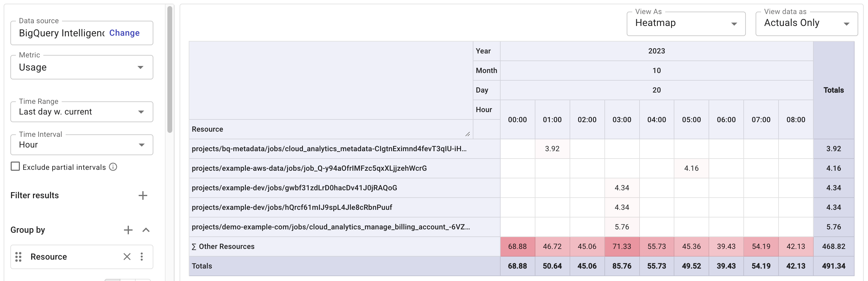The image size is (868, 281).
Task: Click the plus icon beside Group by
Action: pyautogui.click(x=128, y=230)
